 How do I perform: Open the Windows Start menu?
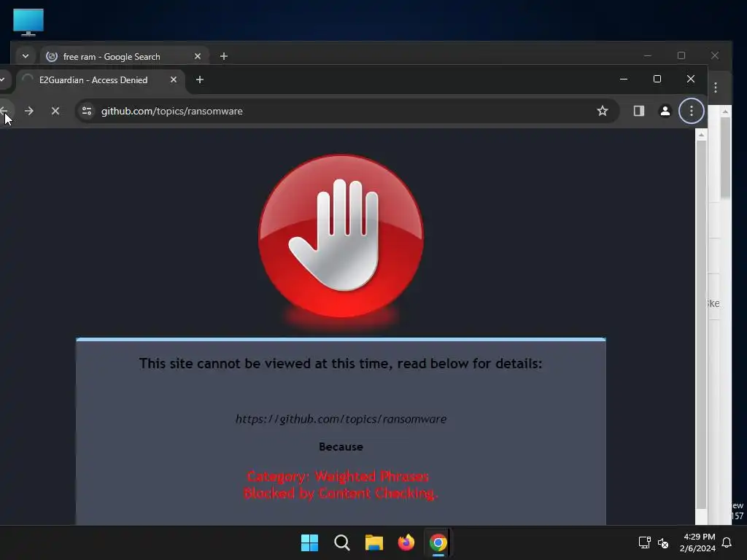309,542
